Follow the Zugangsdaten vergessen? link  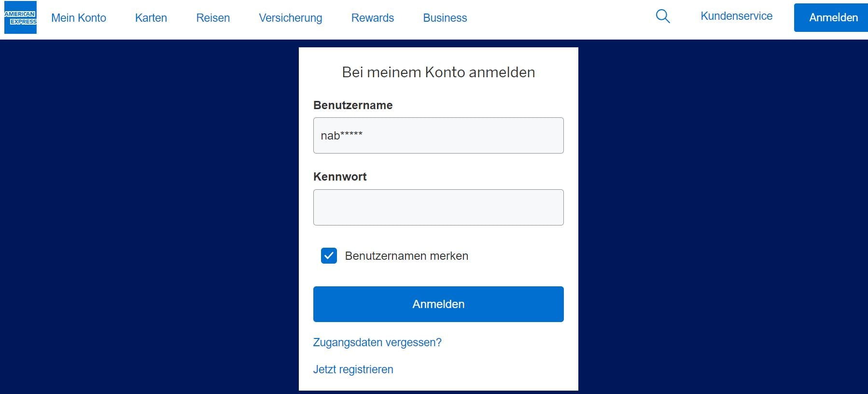[377, 342]
